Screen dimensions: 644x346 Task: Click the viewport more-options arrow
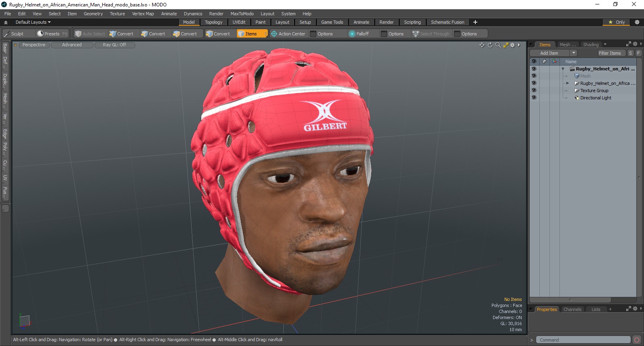point(519,45)
